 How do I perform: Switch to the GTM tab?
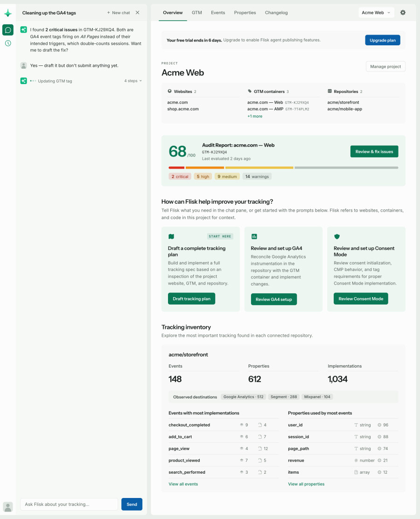197,13
